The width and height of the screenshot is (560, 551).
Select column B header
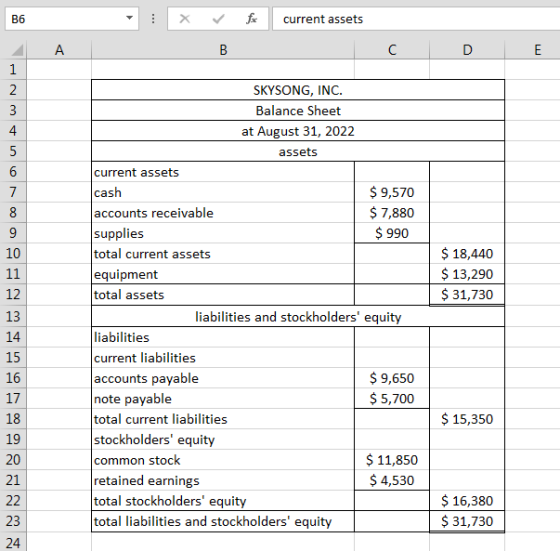(x=223, y=50)
